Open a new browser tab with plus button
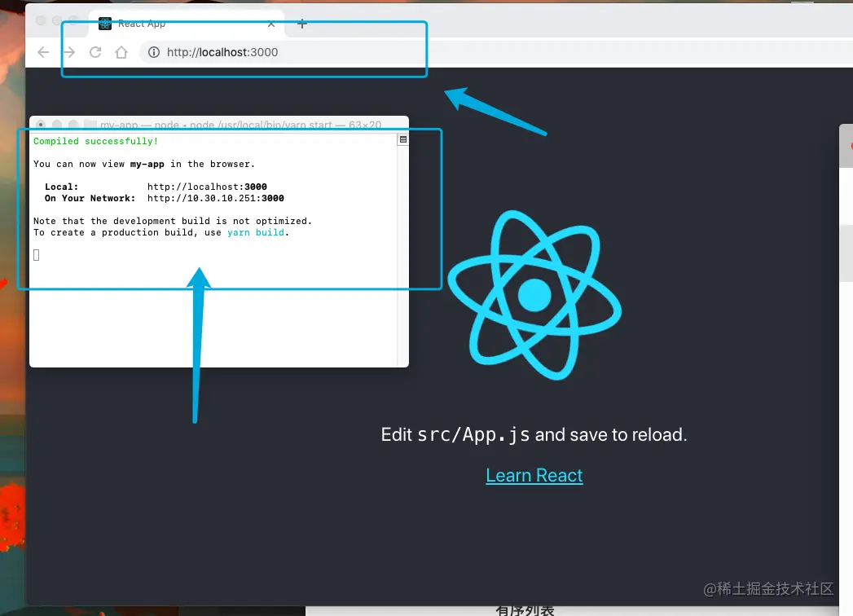Viewport: 853px width, 616px height. click(x=302, y=24)
